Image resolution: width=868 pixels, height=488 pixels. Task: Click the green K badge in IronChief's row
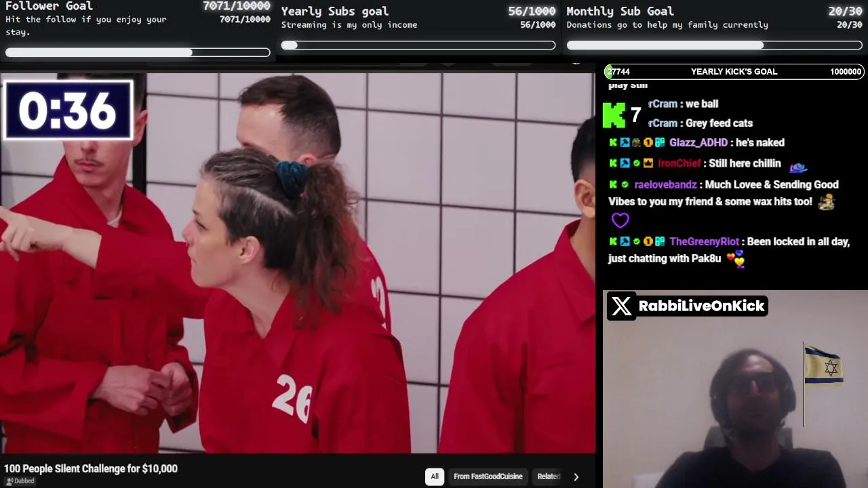[613, 163]
